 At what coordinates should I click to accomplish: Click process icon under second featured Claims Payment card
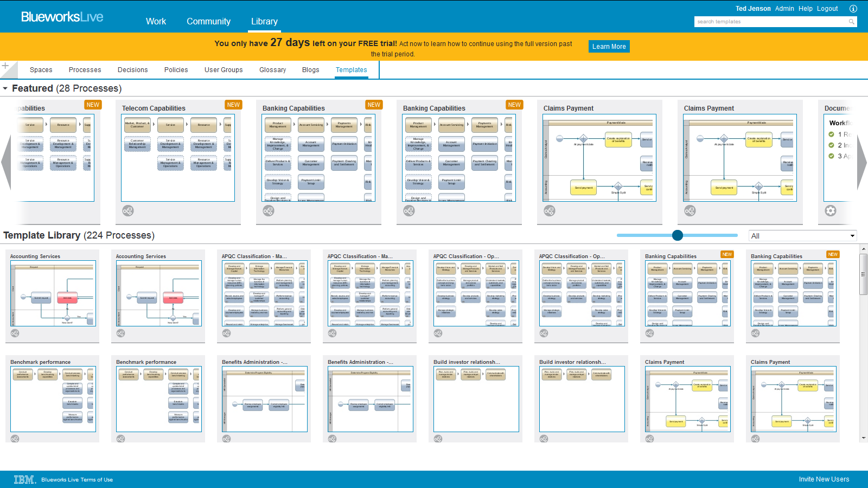click(690, 211)
